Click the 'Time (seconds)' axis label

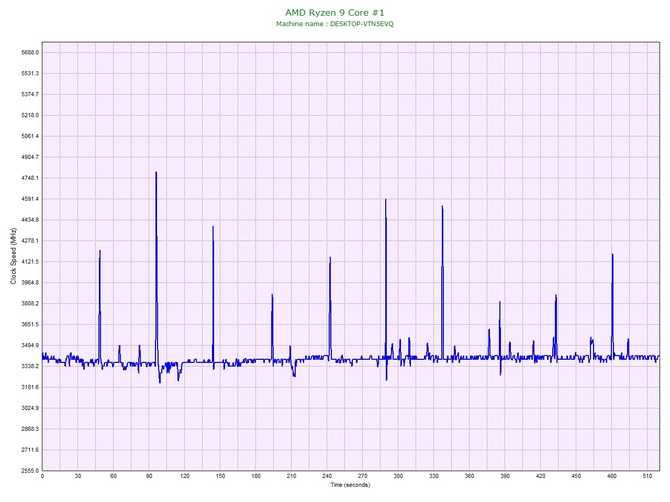(x=350, y=485)
